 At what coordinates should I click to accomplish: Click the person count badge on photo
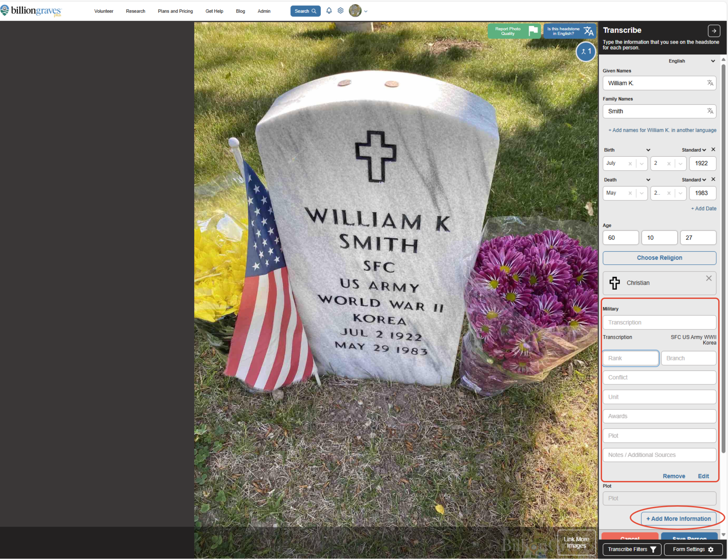click(x=586, y=52)
